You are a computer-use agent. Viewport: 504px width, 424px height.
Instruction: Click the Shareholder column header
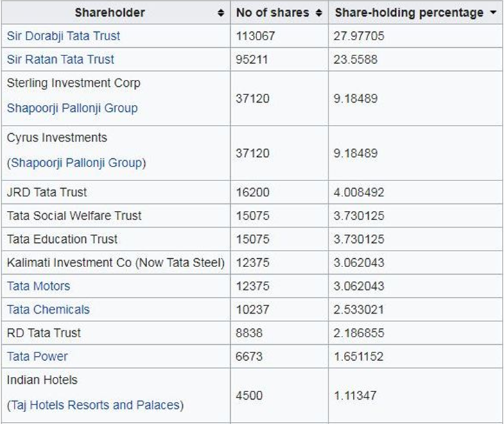pyautogui.click(x=116, y=12)
